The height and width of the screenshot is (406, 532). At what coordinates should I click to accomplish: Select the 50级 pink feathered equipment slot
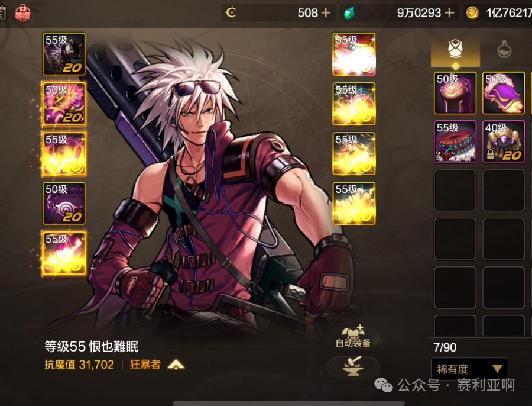(64, 104)
